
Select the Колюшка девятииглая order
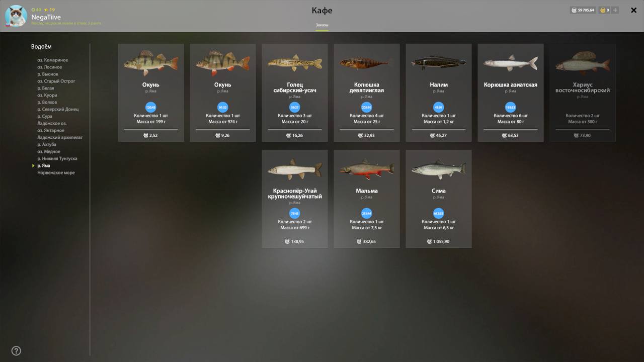[x=367, y=93]
